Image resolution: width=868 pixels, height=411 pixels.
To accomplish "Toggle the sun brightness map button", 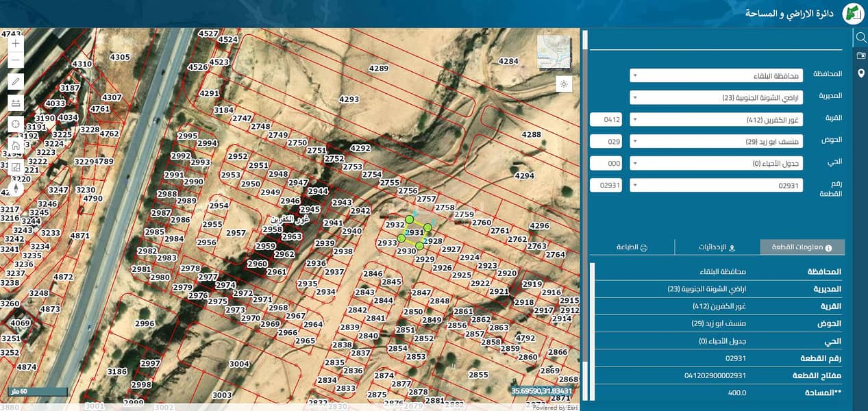I will point(563,84).
